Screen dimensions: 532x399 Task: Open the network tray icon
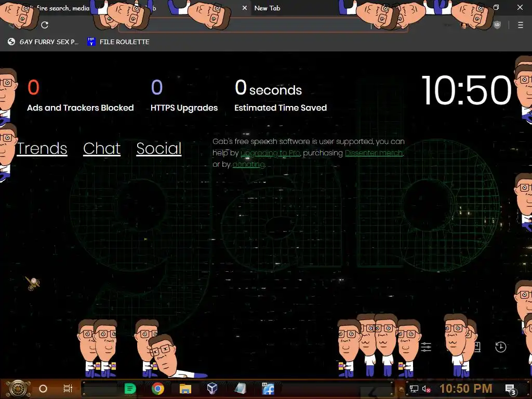tap(414, 389)
